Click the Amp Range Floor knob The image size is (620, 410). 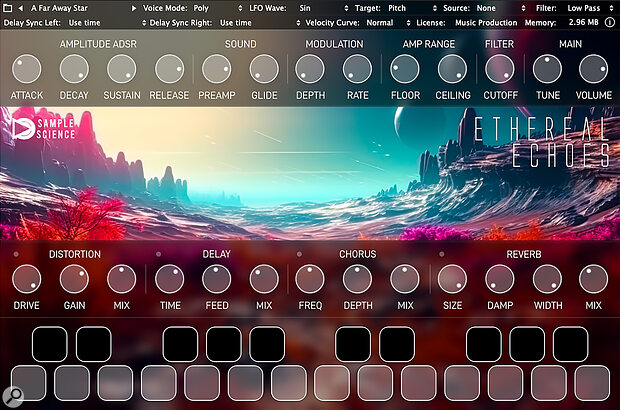[x=405, y=69]
